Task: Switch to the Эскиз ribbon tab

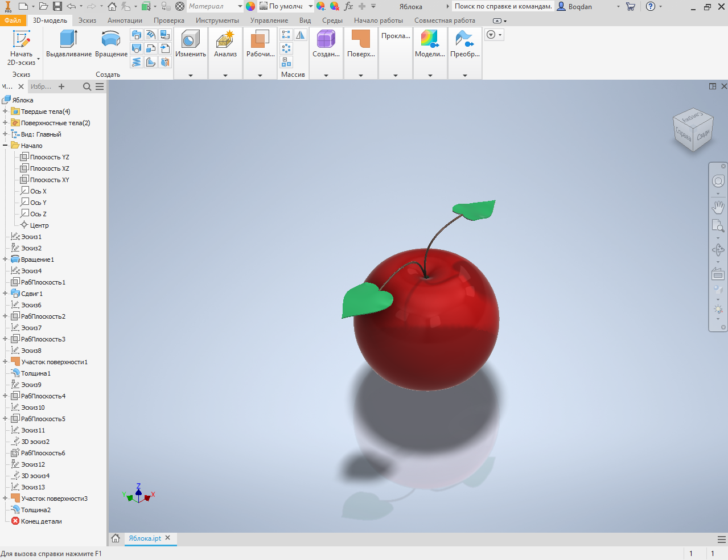Action: [x=87, y=20]
